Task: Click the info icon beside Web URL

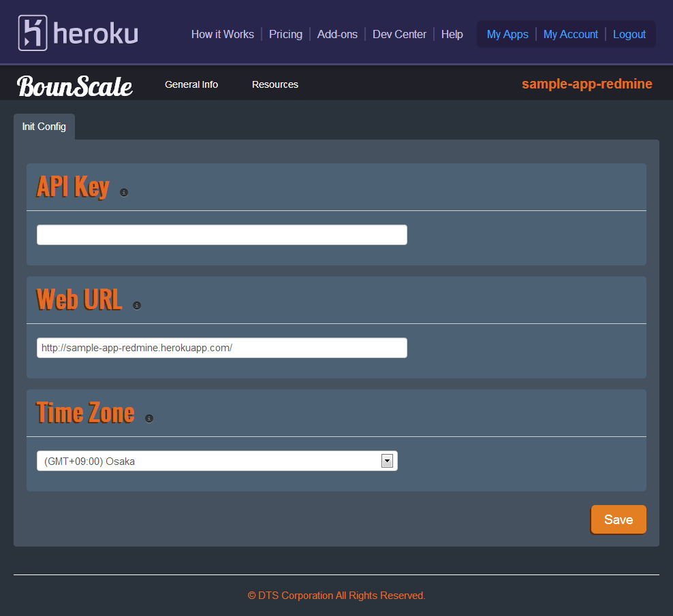Action: (137, 306)
